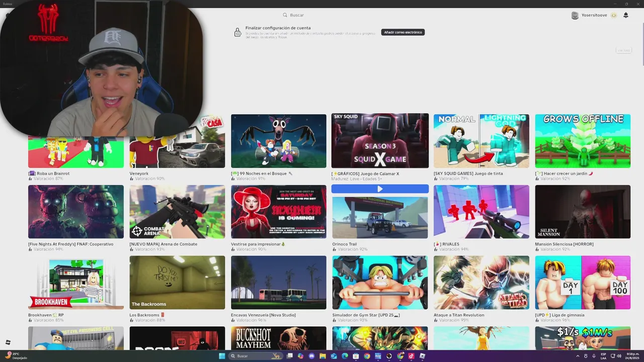Click "Los Backrooms" title text

144,315
